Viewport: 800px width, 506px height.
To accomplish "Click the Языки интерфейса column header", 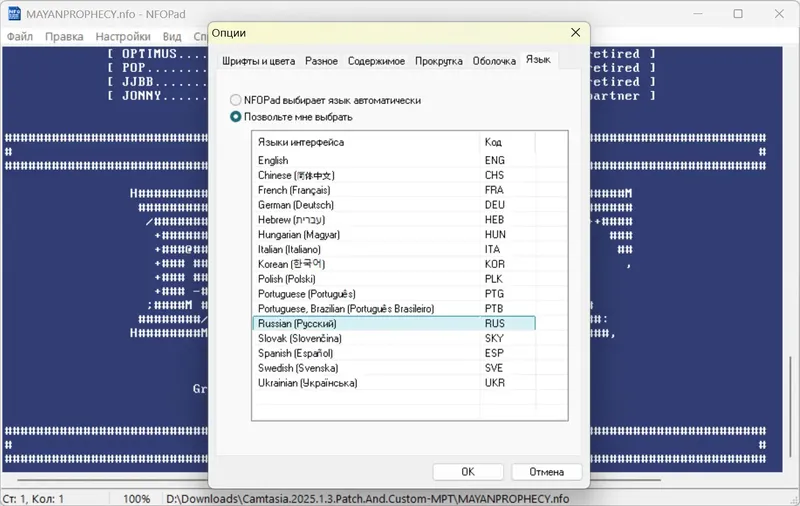I will tap(366, 142).
